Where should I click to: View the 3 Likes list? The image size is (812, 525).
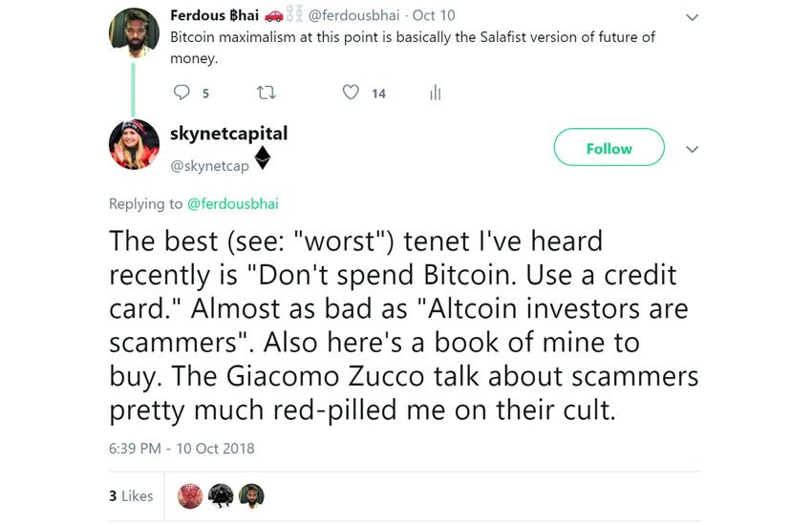click(131, 495)
